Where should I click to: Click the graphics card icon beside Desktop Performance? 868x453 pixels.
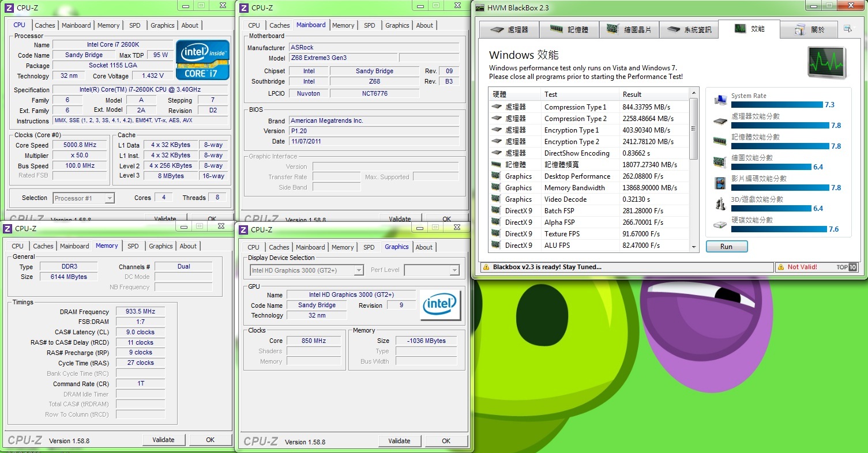[496, 176]
